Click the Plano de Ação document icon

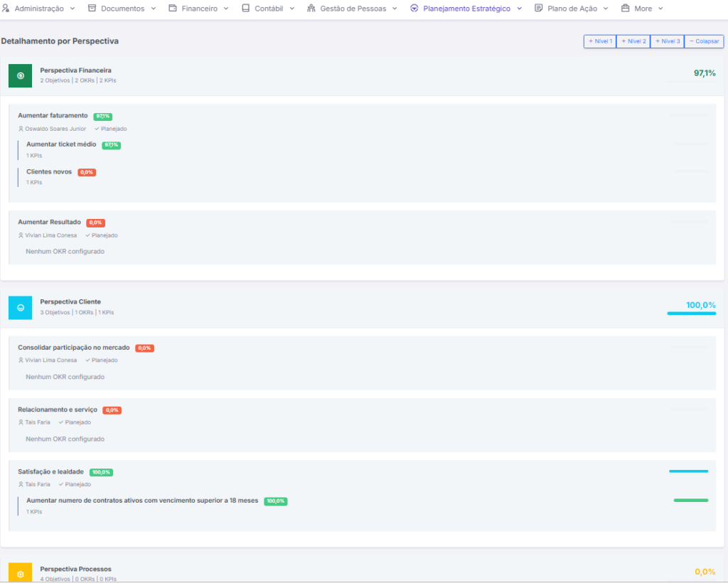[538, 9]
